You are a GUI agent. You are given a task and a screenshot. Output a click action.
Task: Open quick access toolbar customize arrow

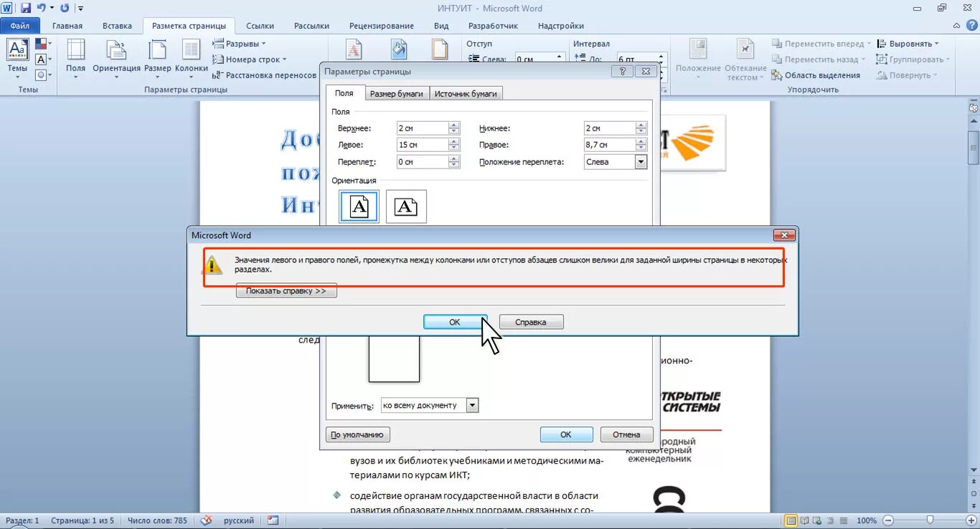coord(80,9)
